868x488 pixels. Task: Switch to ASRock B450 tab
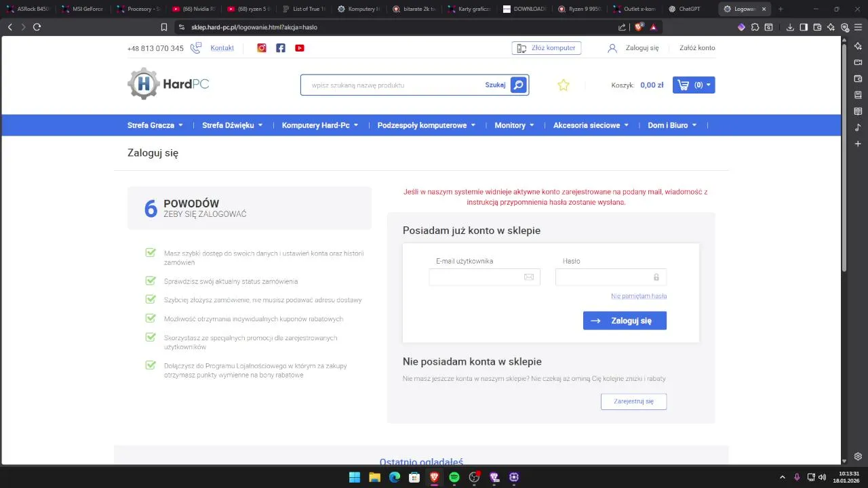point(29,9)
